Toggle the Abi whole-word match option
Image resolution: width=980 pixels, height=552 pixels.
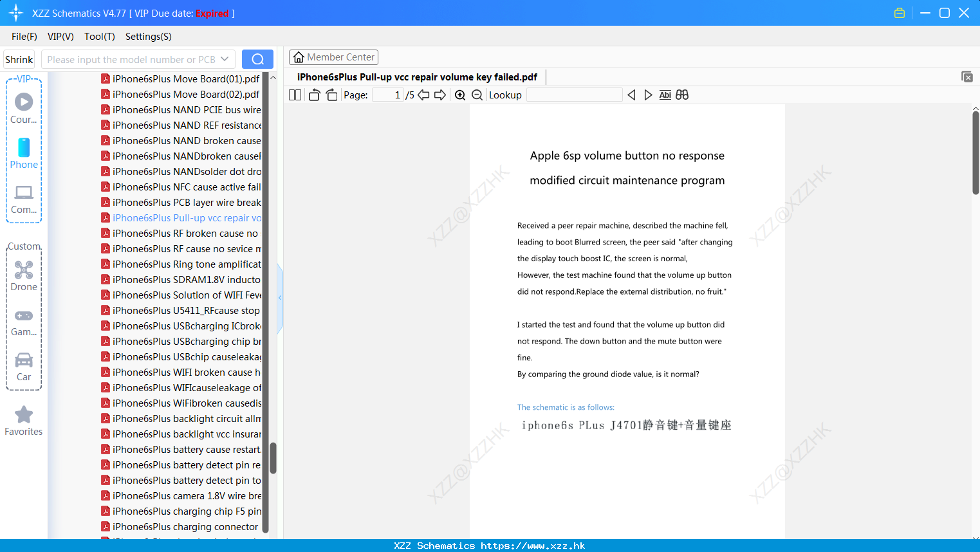click(665, 95)
